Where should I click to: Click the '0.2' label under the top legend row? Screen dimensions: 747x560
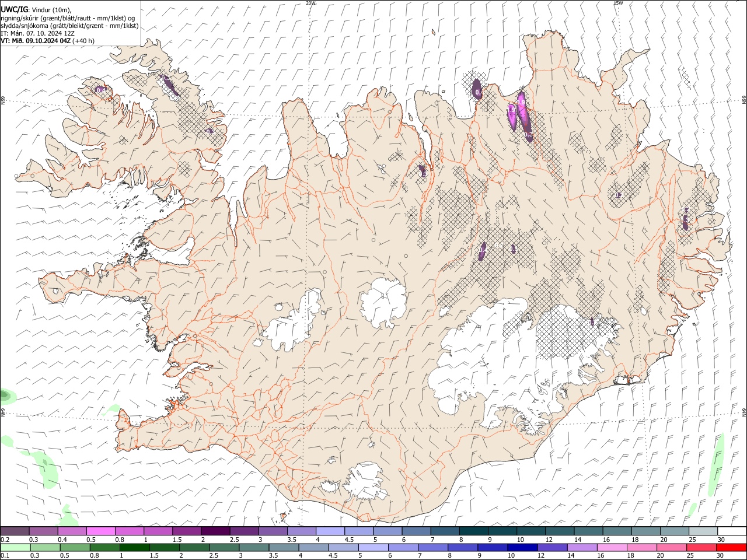coord(5,539)
